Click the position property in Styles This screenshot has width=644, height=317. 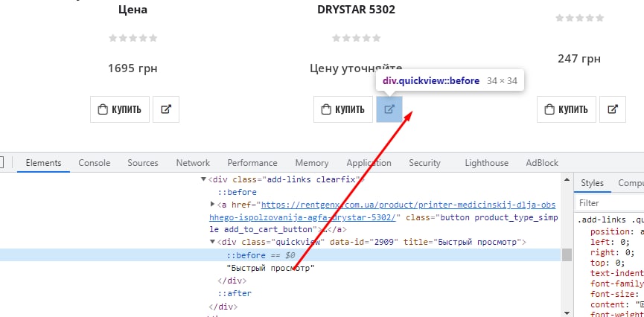tap(612, 231)
